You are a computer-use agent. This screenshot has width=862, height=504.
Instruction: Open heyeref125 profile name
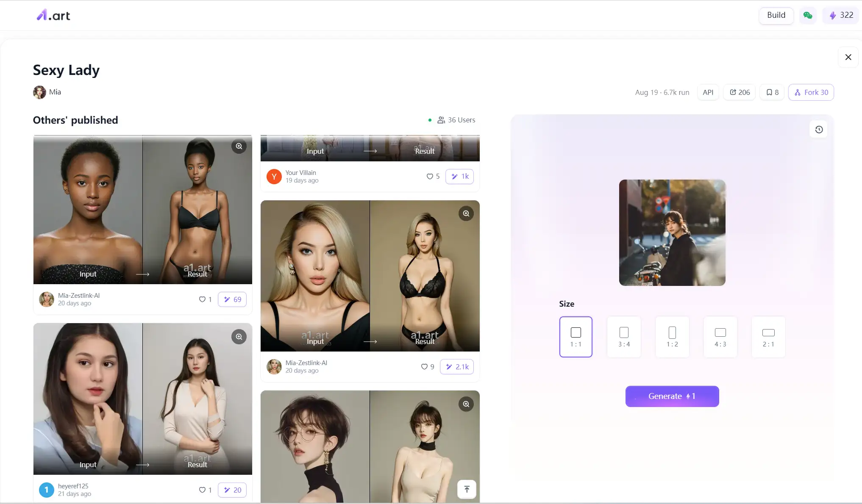[73, 486]
